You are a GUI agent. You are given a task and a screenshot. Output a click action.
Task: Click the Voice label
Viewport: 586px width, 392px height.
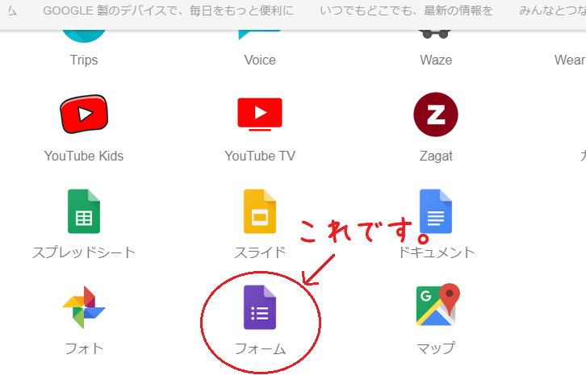tap(260, 60)
